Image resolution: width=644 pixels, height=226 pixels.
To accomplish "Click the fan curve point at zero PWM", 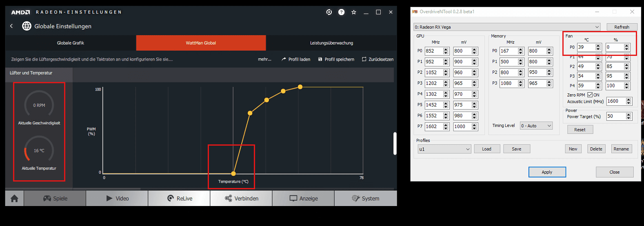I will pyautogui.click(x=233, y=174).
